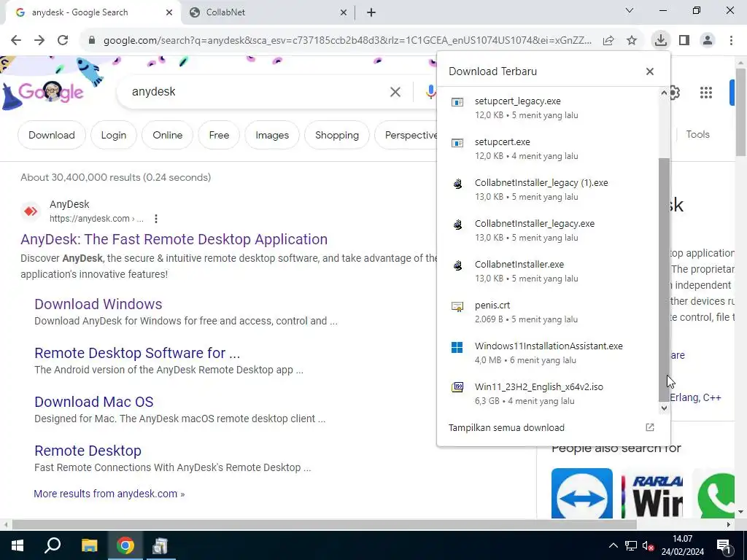The height and width of the screenshot is (560, 747).
Task: Open CollabnetInstaller_legacy.exe download
Action: click(548, 230)
